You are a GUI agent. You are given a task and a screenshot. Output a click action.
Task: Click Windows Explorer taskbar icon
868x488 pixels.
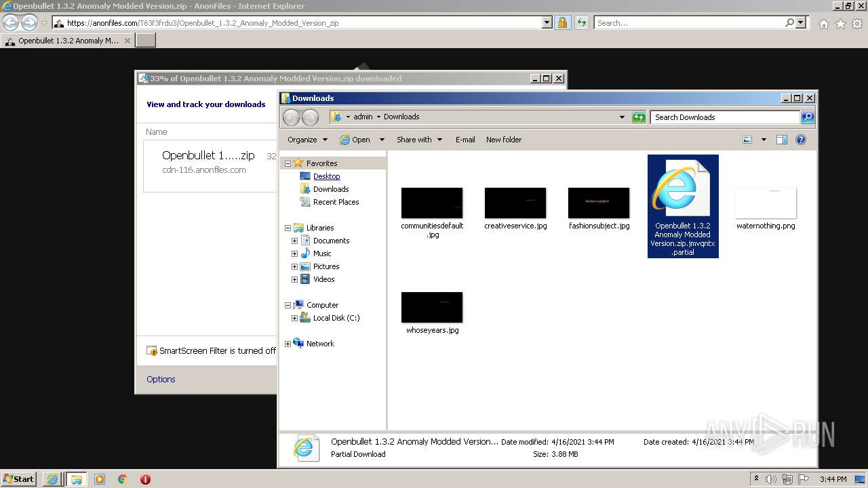76,479
